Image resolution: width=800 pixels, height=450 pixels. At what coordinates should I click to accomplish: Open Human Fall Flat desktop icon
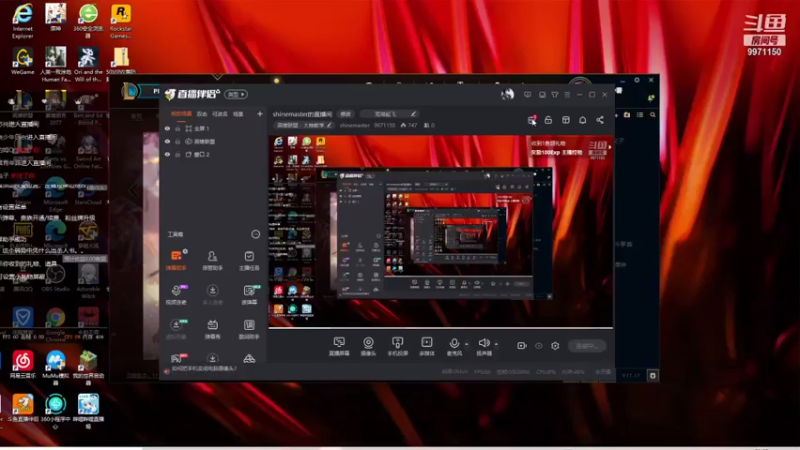[55, 65]
